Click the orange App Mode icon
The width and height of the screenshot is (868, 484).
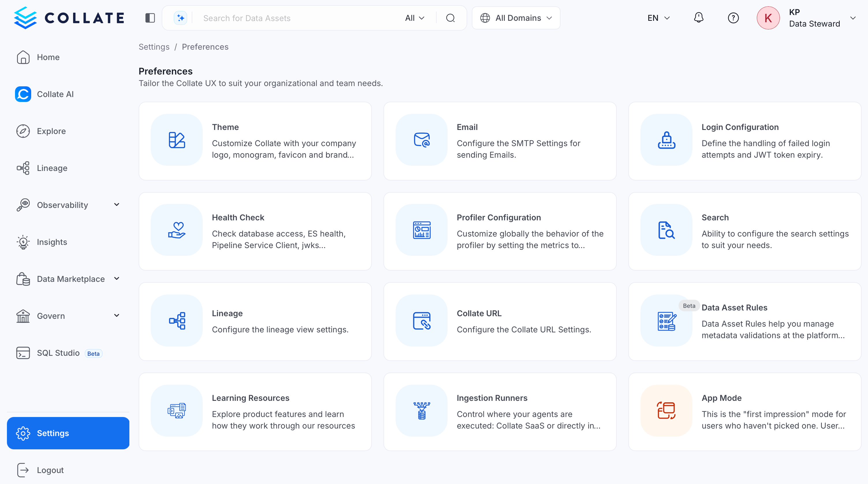coord(666,411)
